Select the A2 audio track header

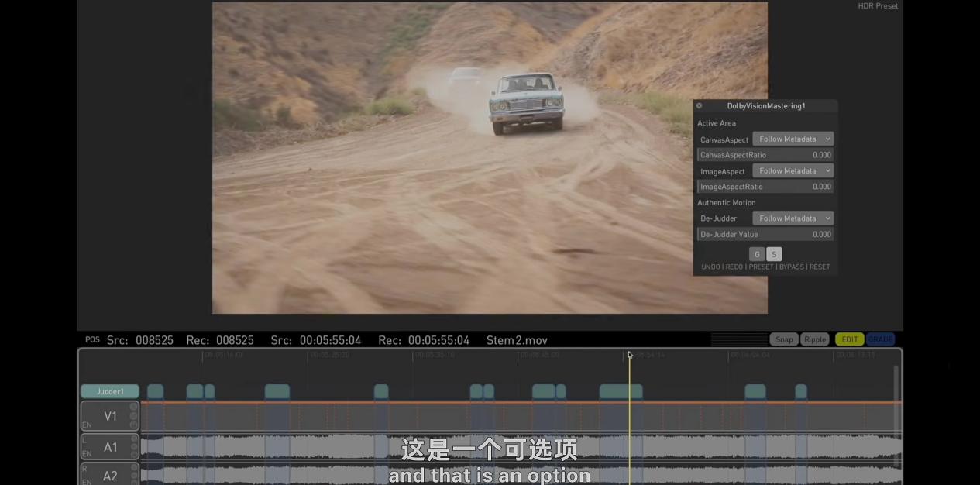point(110,475)
